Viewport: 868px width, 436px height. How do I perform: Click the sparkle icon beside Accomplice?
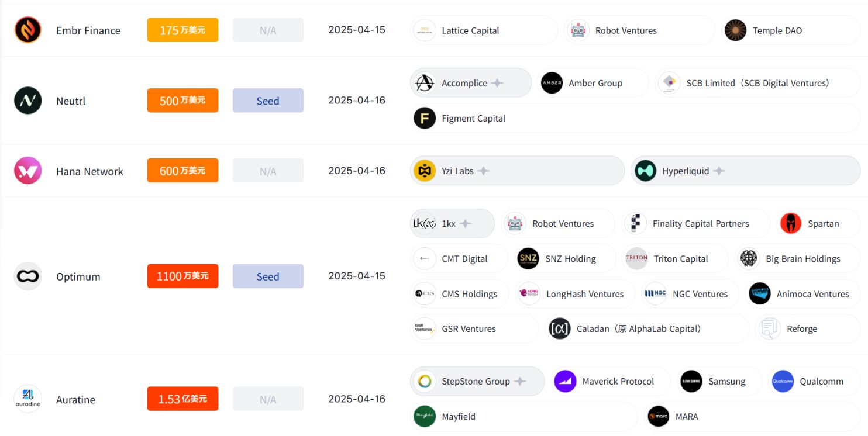click(497, 83)
